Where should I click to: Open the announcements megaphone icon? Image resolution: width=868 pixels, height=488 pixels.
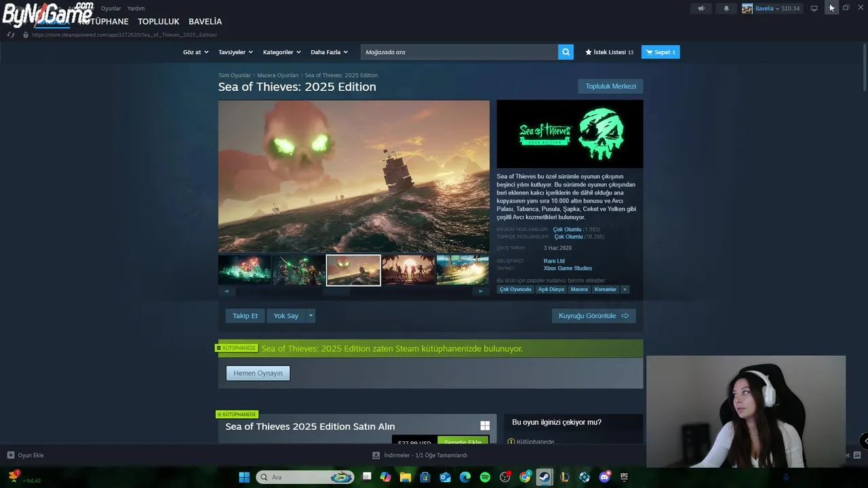[x=701, y=8]
